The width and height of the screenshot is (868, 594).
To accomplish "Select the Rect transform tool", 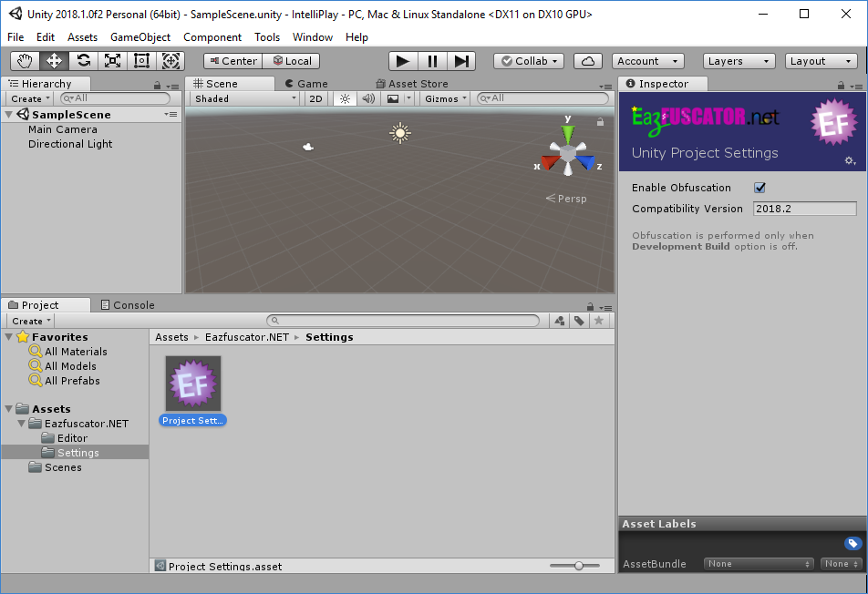I will coord(141,60).
